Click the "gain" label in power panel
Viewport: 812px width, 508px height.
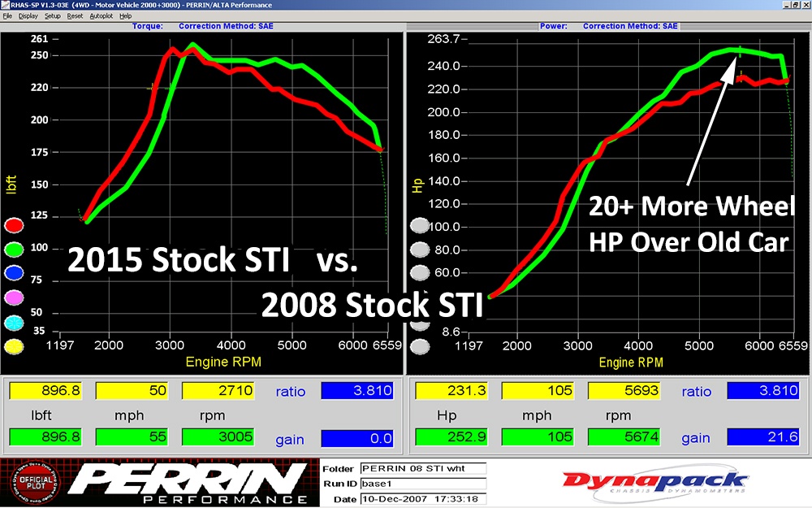(696, 439)
